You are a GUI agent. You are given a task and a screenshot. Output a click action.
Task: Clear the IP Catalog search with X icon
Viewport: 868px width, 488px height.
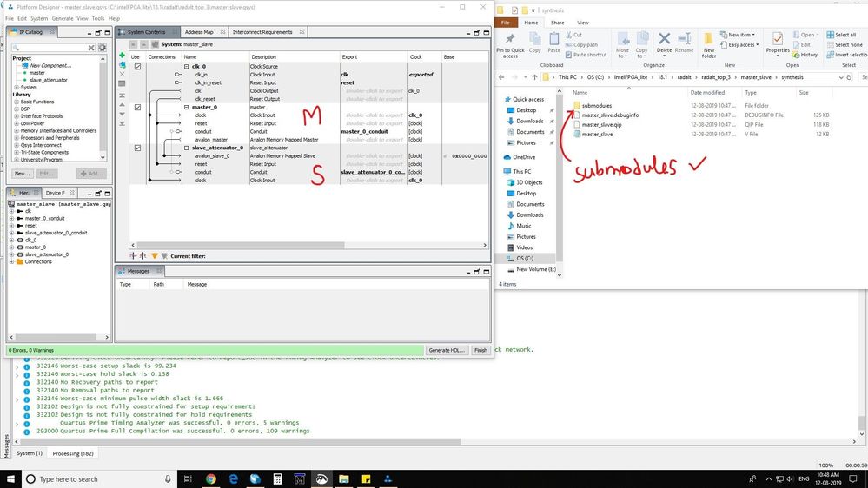click(x=89, y=48)
